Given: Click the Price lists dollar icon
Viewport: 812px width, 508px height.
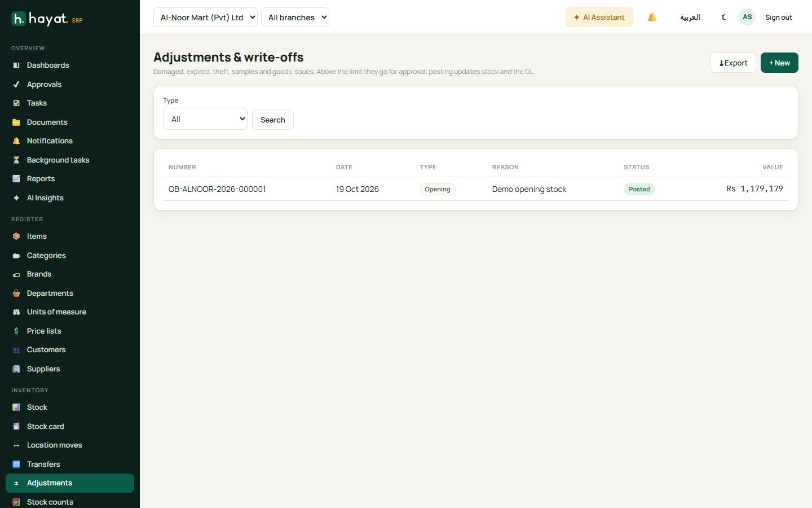Looking at the screenshot, I should [x=16, y=331].
